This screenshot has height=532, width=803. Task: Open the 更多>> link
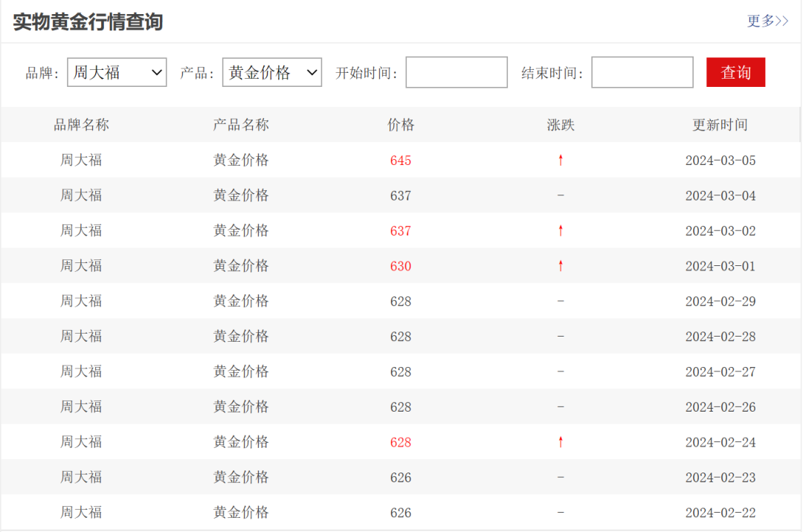coord(767,21)
